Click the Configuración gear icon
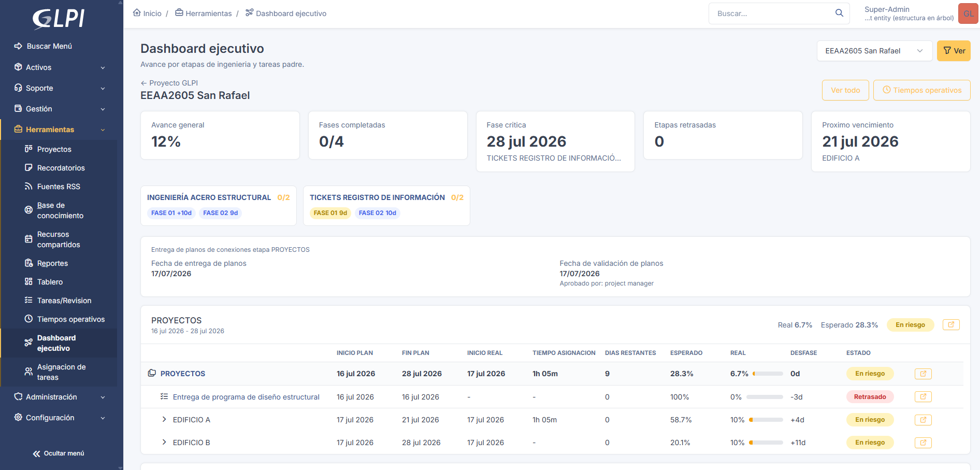Image resolution: width=980 pixels, height=470 pixels. click(x=18, y=417)
